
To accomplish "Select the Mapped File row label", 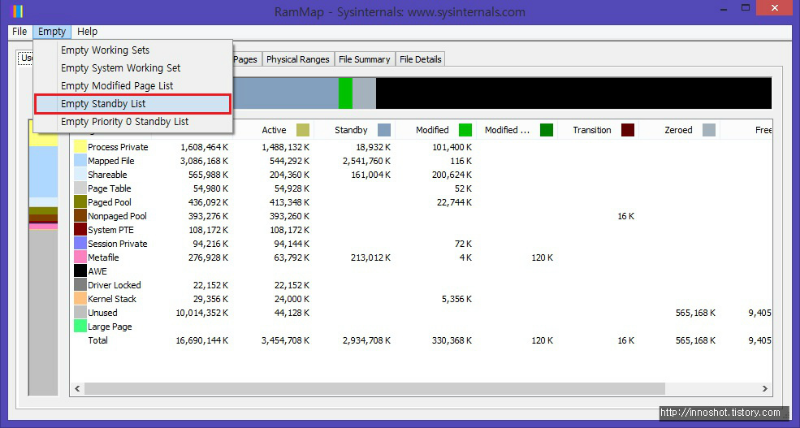I will 111,161.
